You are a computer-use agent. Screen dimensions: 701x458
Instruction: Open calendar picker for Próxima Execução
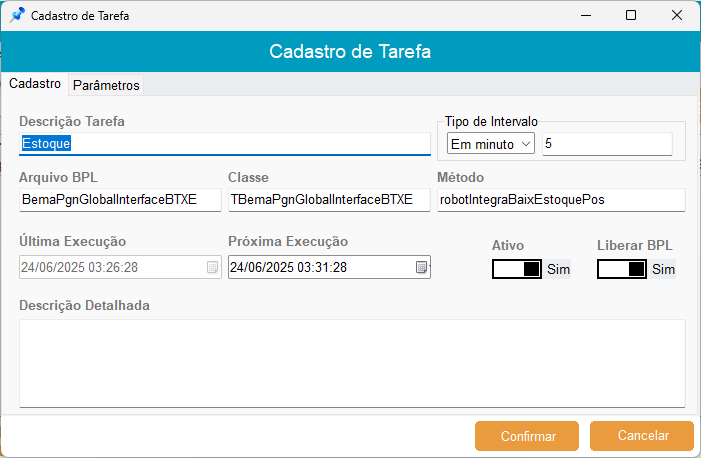[421, 267]
